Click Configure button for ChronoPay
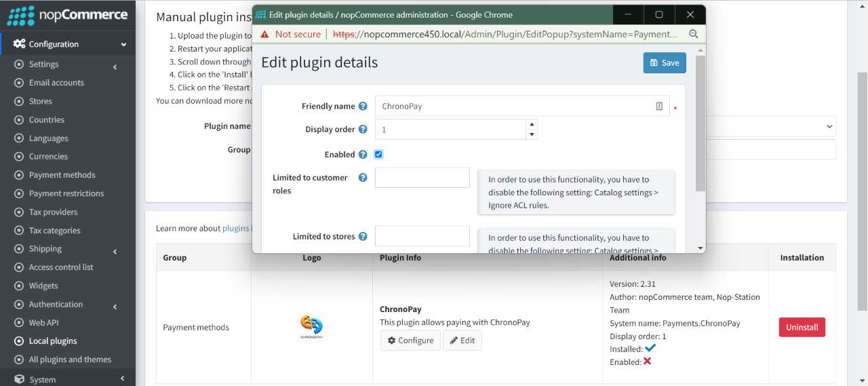The width and height of the screenshot is (868, 386). [410, 341]
